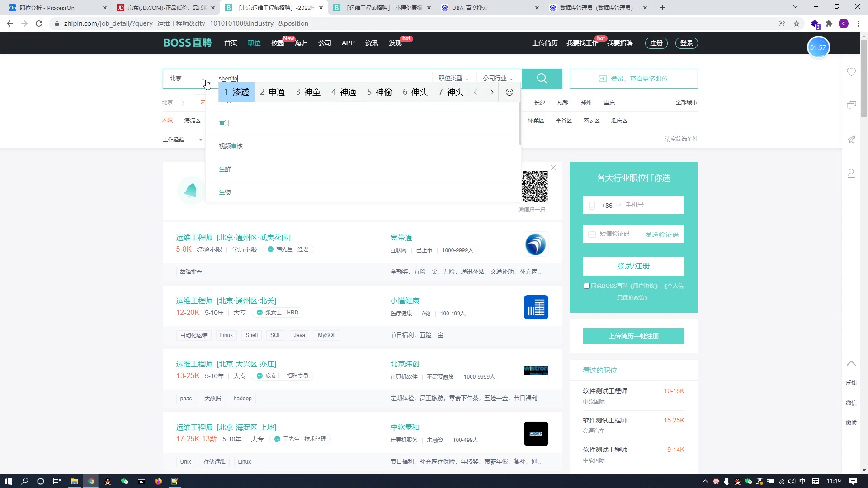Image resolution: width=868 pixels, height=488 pixels.
Task: Click the taskbar search icon
Action: (24, 481)
